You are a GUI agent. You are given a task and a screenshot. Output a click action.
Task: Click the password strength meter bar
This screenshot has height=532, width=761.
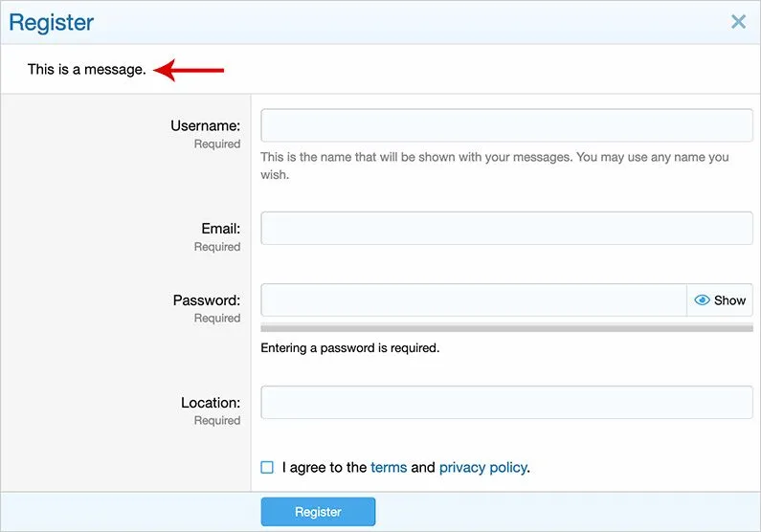(x=506, y=328)
